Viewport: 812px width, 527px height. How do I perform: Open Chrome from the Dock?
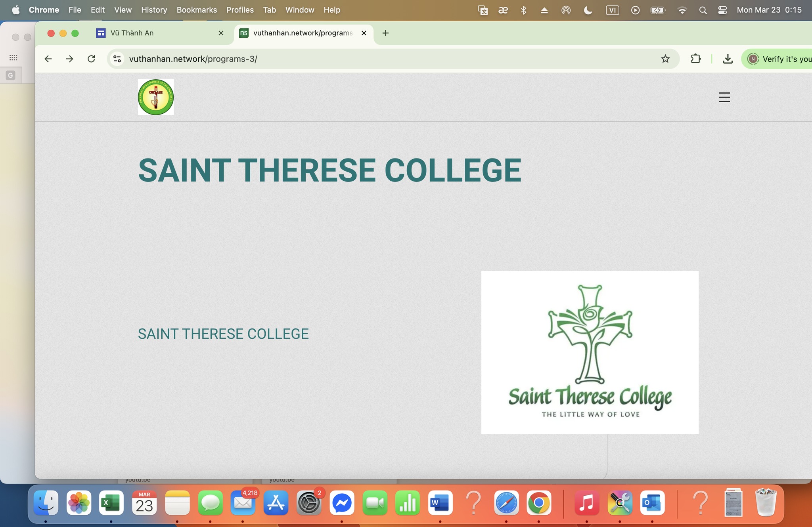539,503
